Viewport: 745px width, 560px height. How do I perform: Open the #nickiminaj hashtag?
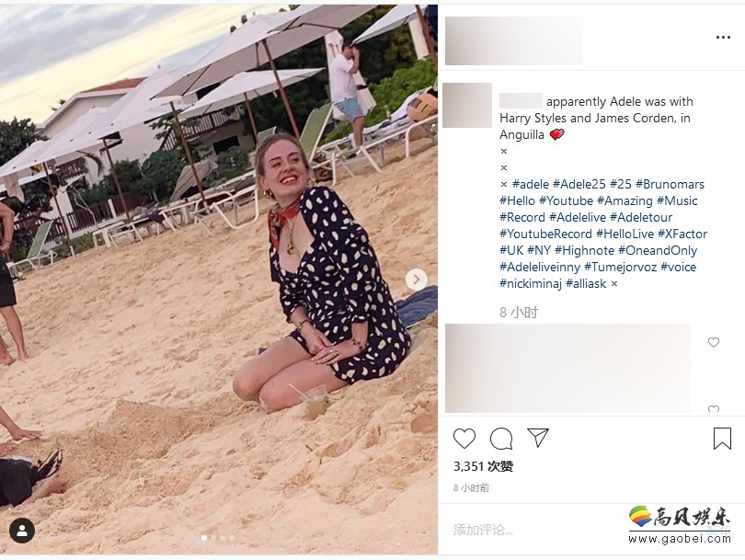(531, 283)
